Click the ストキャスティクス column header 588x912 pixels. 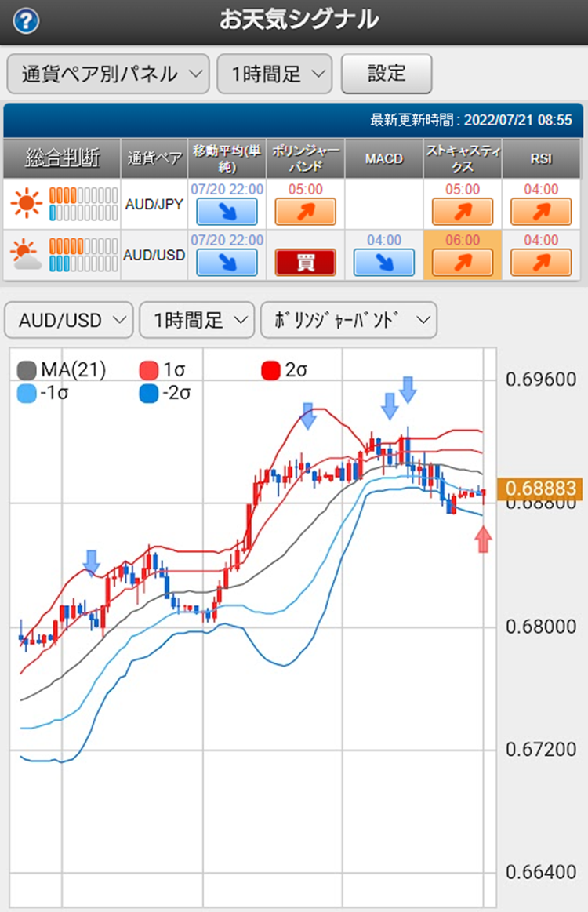(463, 158)
